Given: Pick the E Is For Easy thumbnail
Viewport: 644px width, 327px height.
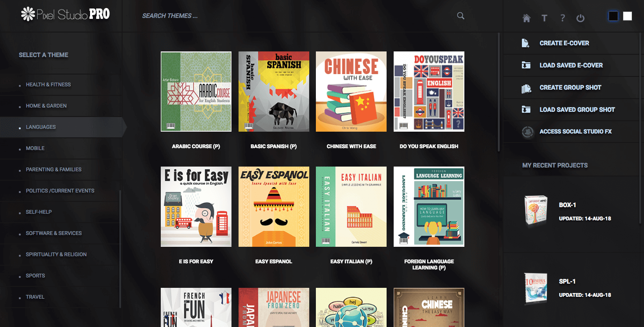Looking at the screenshot, I should click(x=196, y=207).
